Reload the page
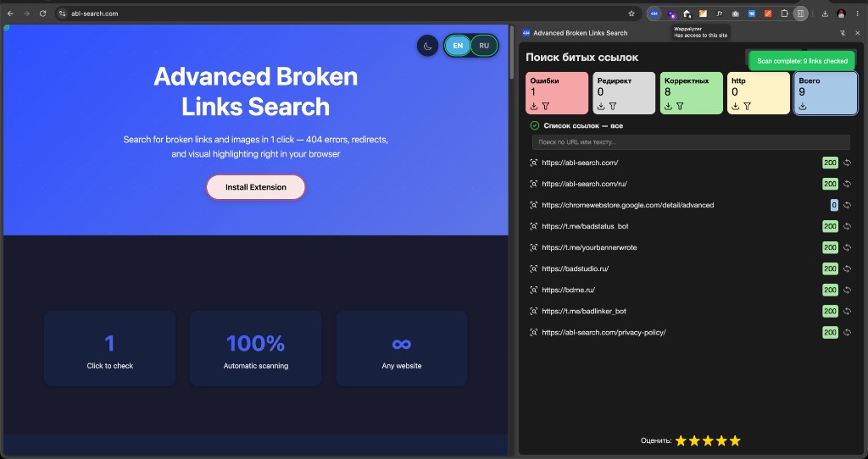Image resolution: width=868 pixels, height=459 pixels. click(x=42, y=14)
